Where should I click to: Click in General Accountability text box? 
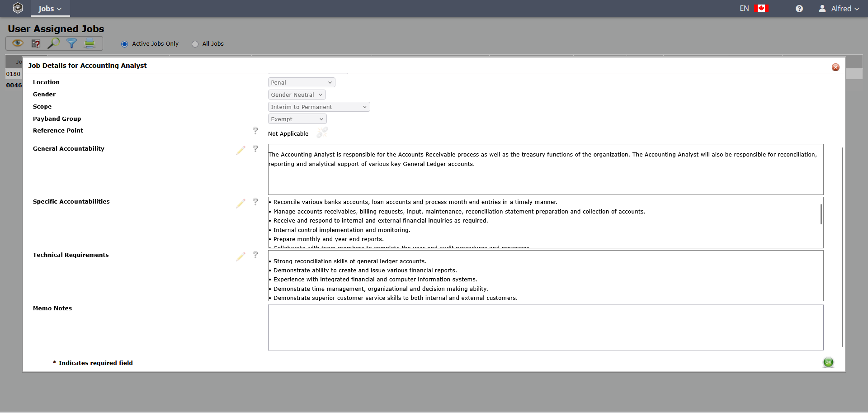click(546, 169)
